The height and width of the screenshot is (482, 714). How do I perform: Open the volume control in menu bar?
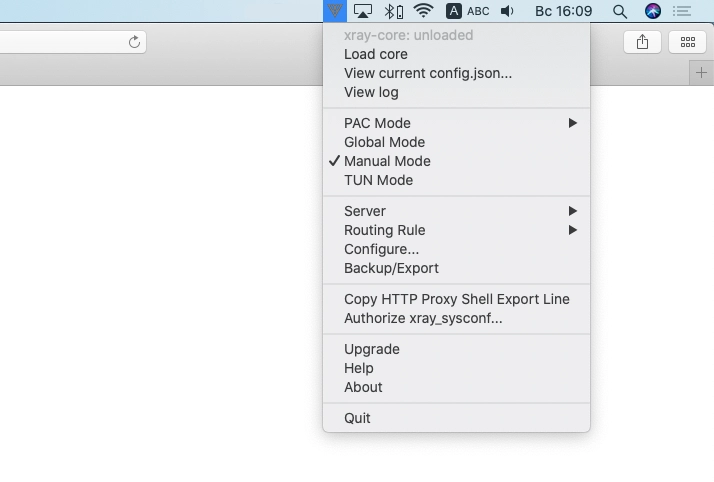point(507,11)
